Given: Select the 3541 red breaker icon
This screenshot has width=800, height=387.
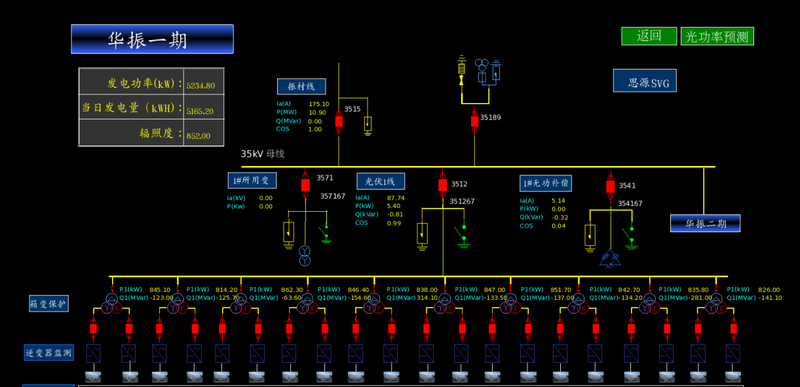Looking at the screenshot, I should click(610, 187).
